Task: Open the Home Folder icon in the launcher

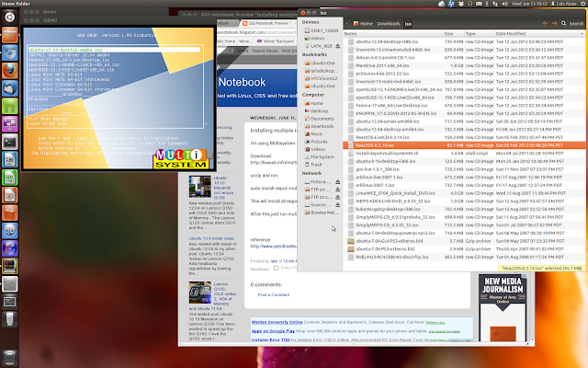Action: pos(10,35)
